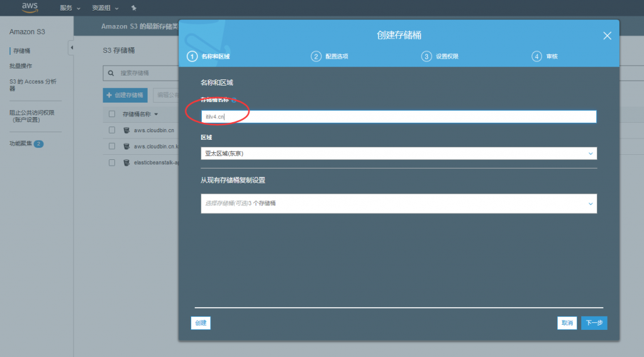Go to step 2 配置选项
This screenshot has height=357, width=644.
pos(330,56)
